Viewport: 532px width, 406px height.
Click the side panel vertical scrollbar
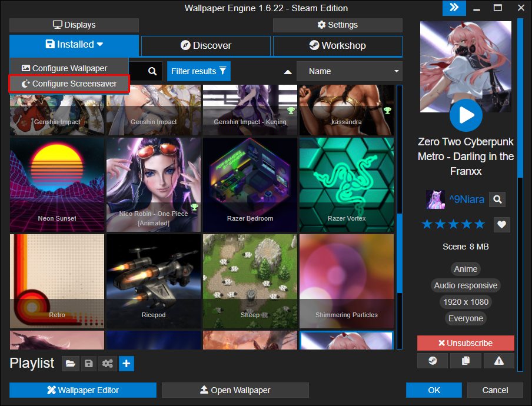point(520,98)
